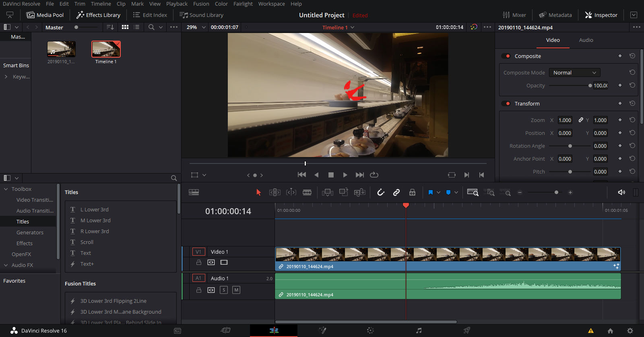Select the Blade Edit mode tool
The image size is (644, 337).
pos(307,192)
